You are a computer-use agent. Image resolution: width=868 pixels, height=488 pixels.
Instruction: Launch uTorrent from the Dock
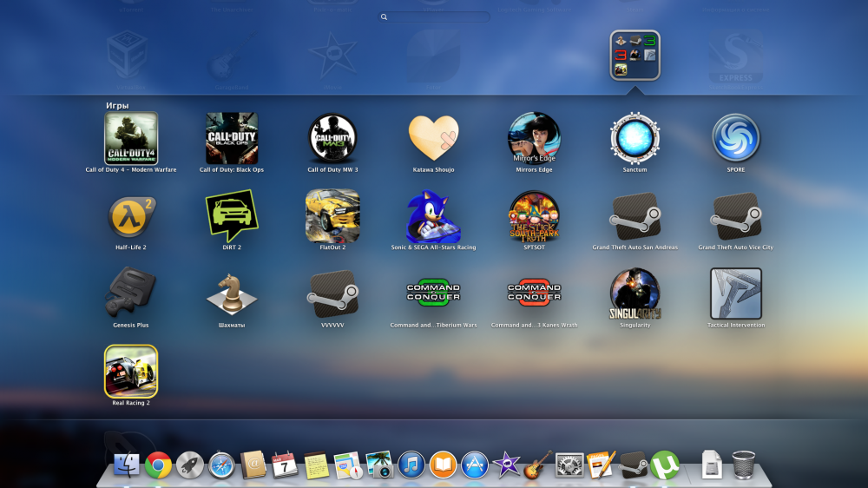(665, 465)
